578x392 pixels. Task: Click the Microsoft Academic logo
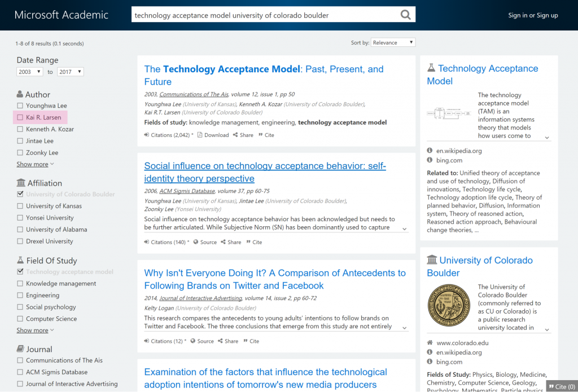point(60,15)
